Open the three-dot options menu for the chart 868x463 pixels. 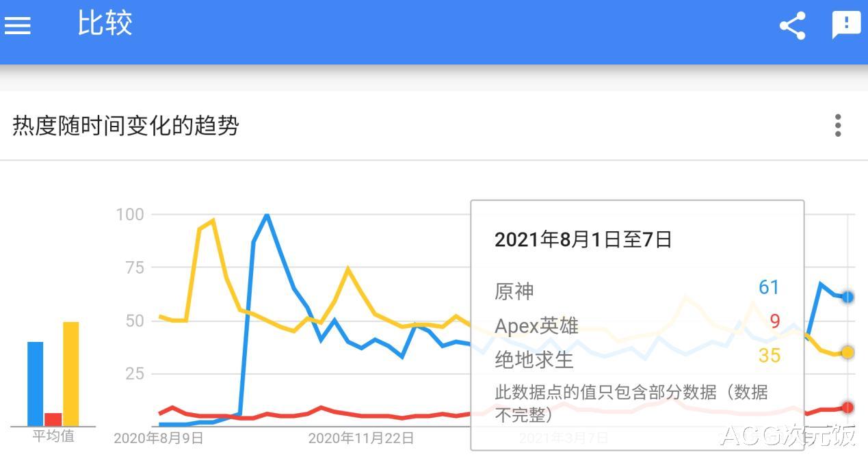[x=837, y=126]
